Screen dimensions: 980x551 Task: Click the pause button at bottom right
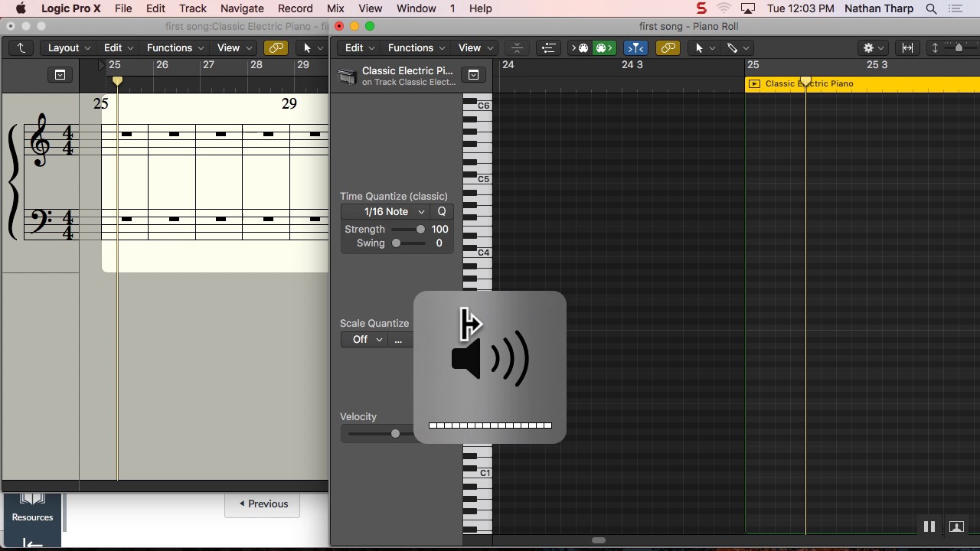(929, 527)
